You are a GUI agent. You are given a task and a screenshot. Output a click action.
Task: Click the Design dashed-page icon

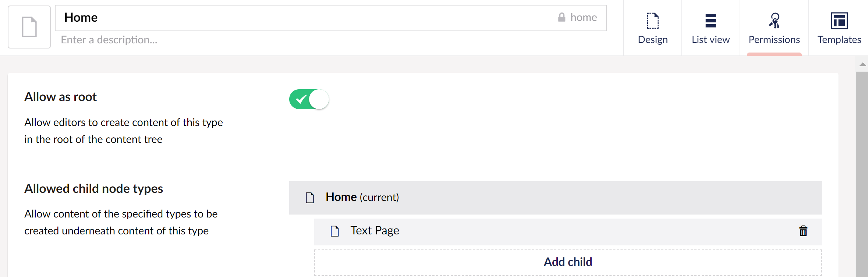point(653,21)
